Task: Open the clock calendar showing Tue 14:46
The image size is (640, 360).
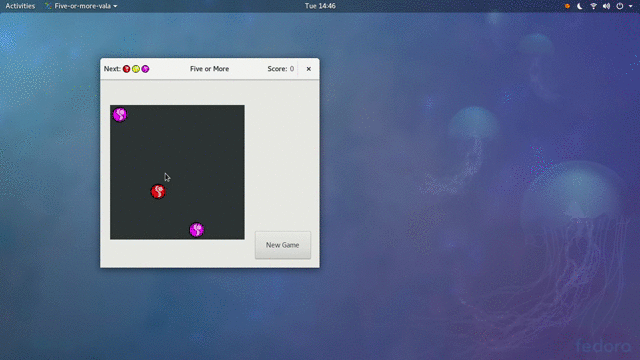Action: coord(320,6)
